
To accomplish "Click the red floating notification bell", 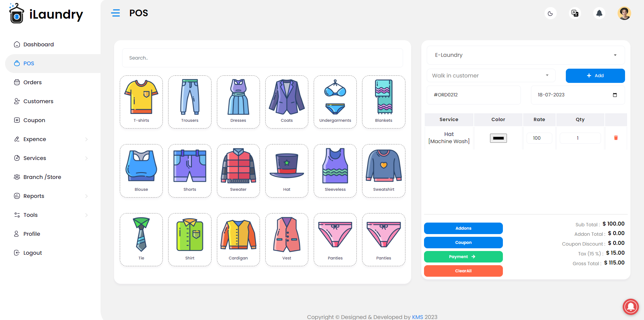I will tap(631, 306).
